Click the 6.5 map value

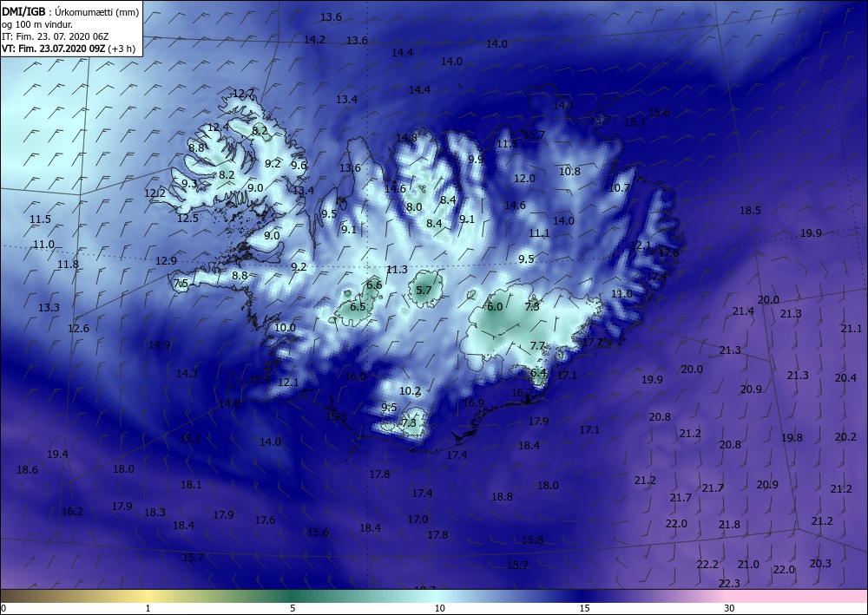point(358,306)
